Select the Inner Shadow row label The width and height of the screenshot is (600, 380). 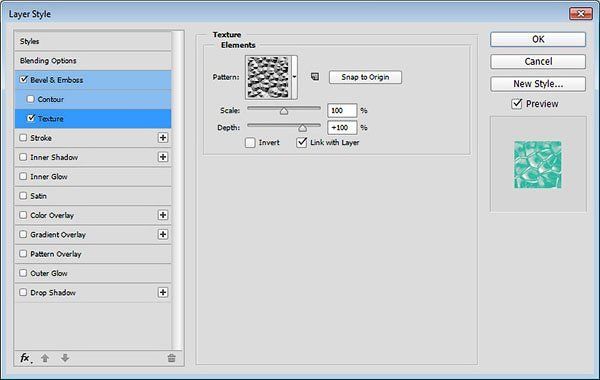click(x=54, y=157)
